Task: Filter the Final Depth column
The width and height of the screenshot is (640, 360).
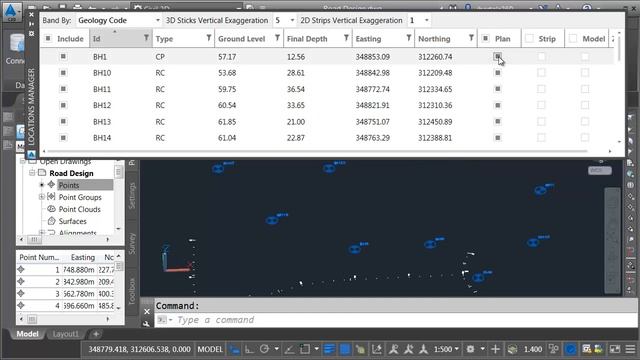Action: point(346,38)
